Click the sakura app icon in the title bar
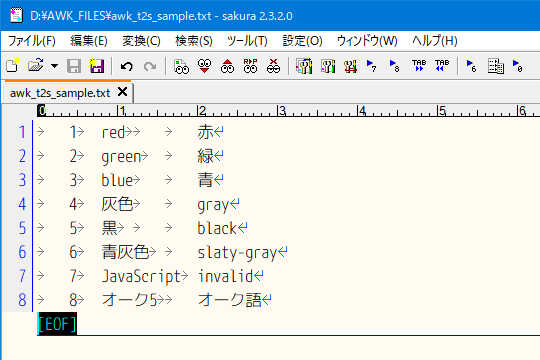The image size is (540, 360). [16, 16]
